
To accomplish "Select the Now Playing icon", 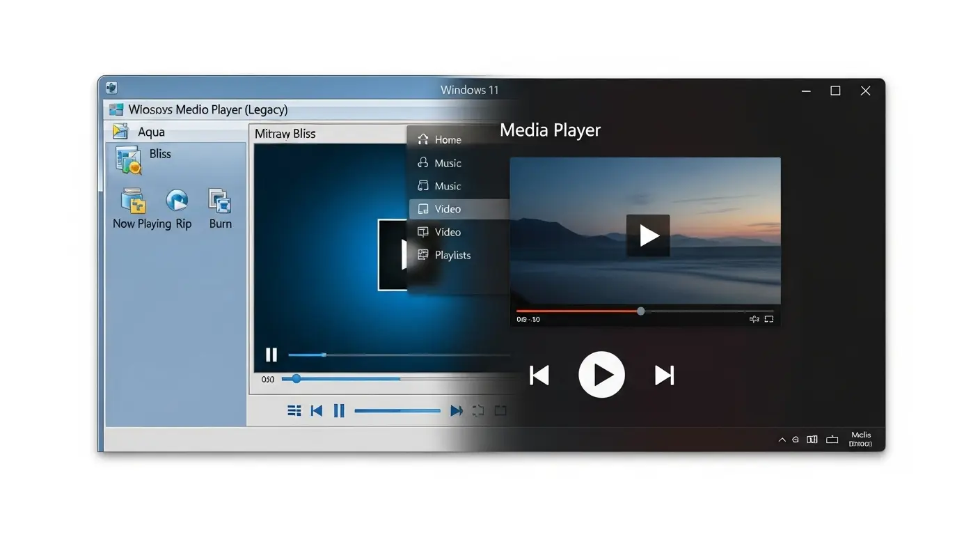I will click(x=133, y=202).
